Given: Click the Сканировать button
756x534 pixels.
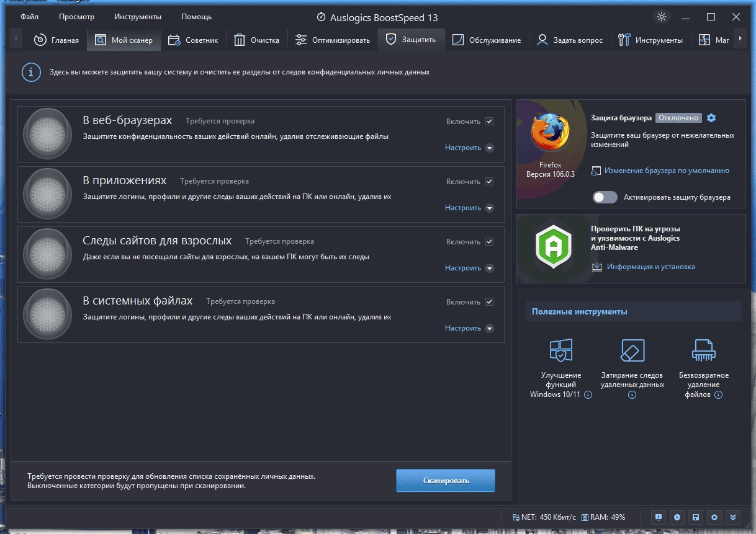Looking at the screenshot, I should (x=446, y=481).
